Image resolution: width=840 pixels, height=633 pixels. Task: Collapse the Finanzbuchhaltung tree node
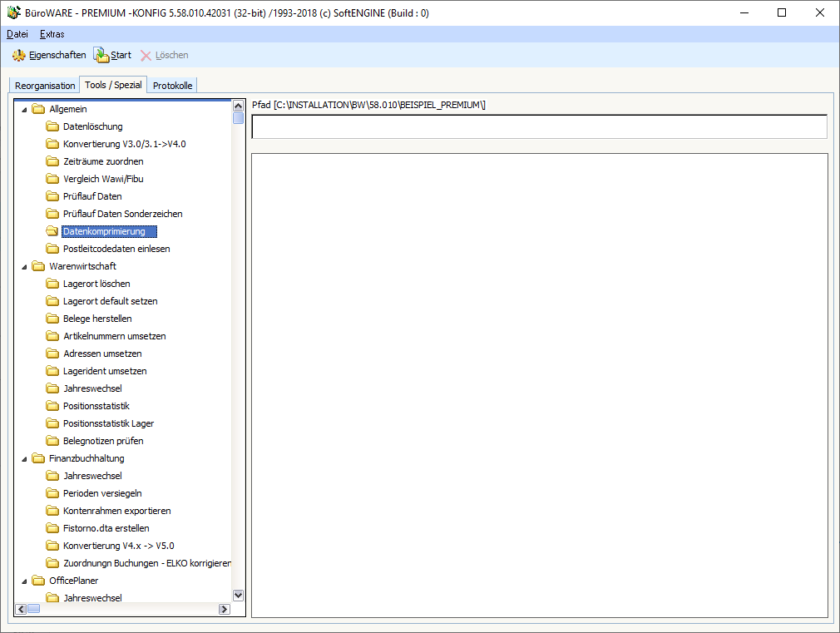[x=24, y=458]
